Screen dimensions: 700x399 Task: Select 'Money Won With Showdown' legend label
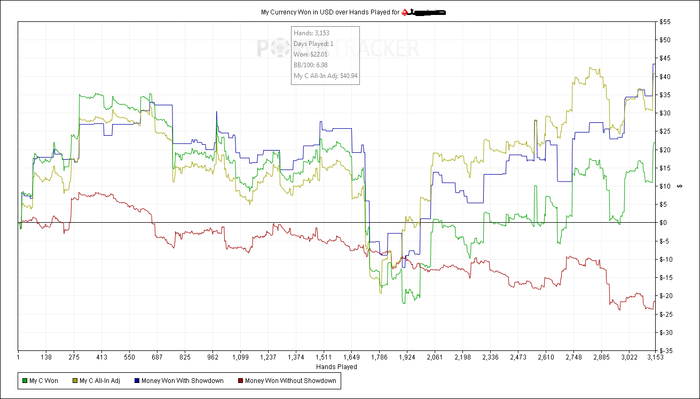(x=182, y=381)
